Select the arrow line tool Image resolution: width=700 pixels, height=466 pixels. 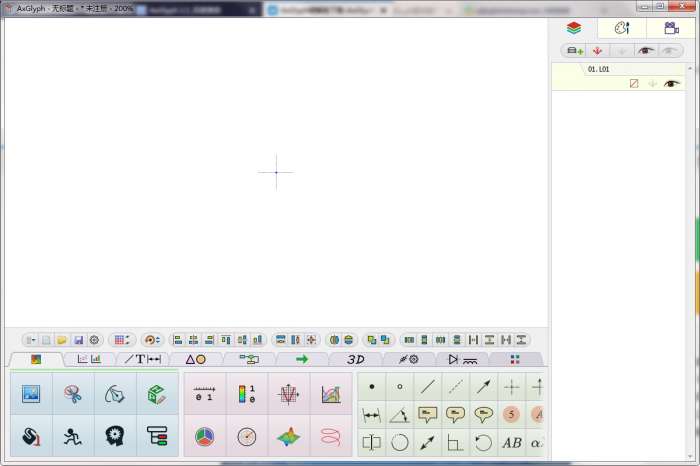483,387
